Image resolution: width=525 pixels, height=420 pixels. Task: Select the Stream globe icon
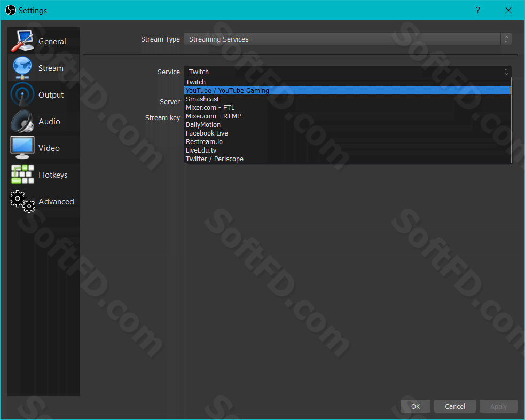coord(22,68)
